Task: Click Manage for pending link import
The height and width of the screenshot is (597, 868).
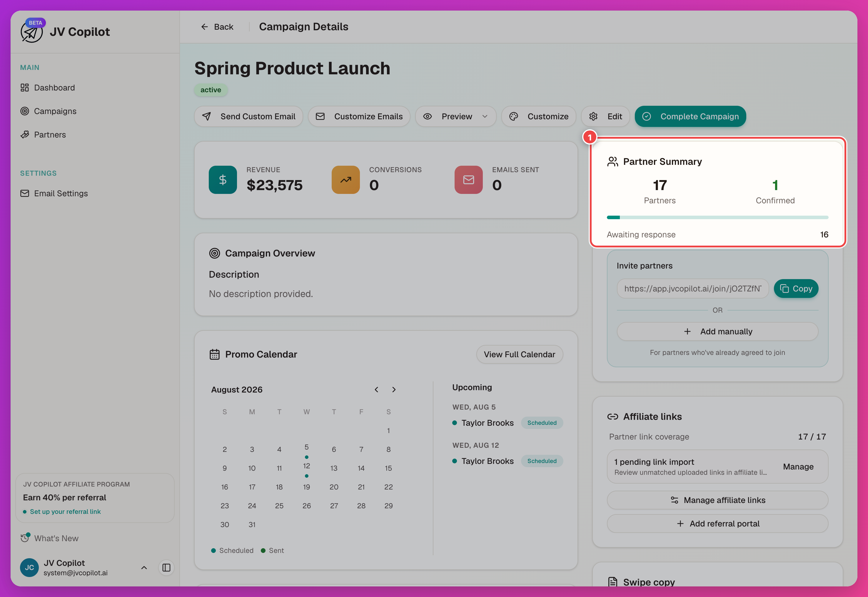Action: (798, 467)
